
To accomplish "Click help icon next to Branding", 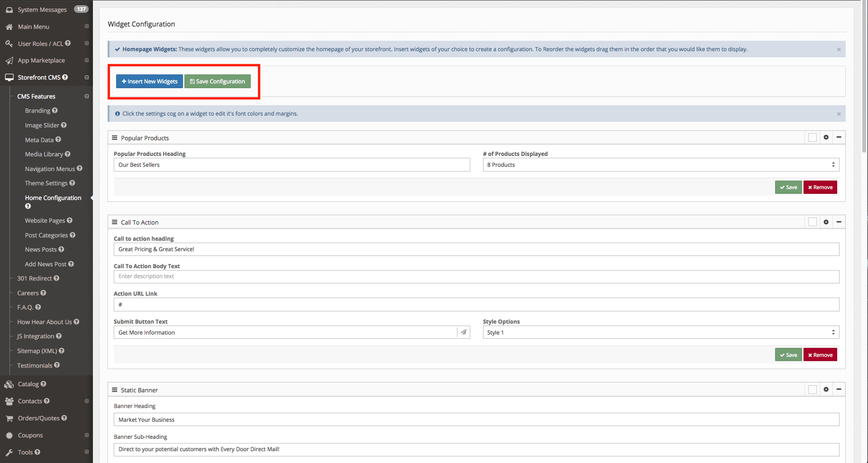I will (55, 111).
